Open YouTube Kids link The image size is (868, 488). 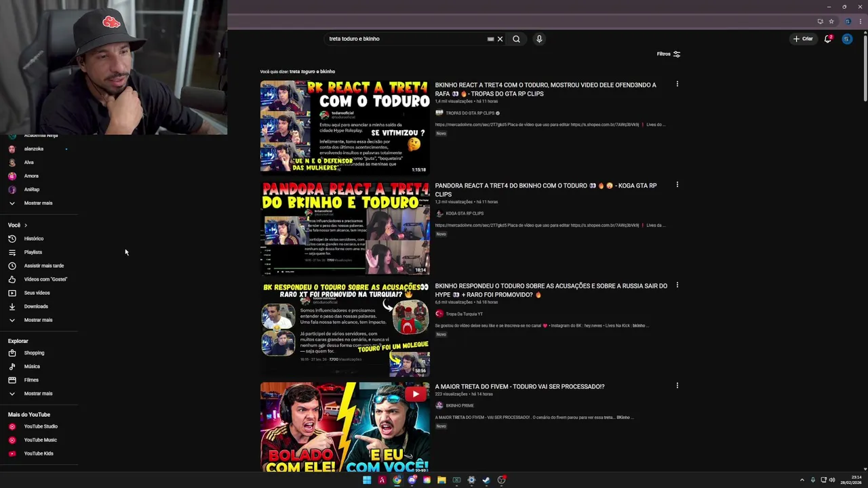pos(39,453)
